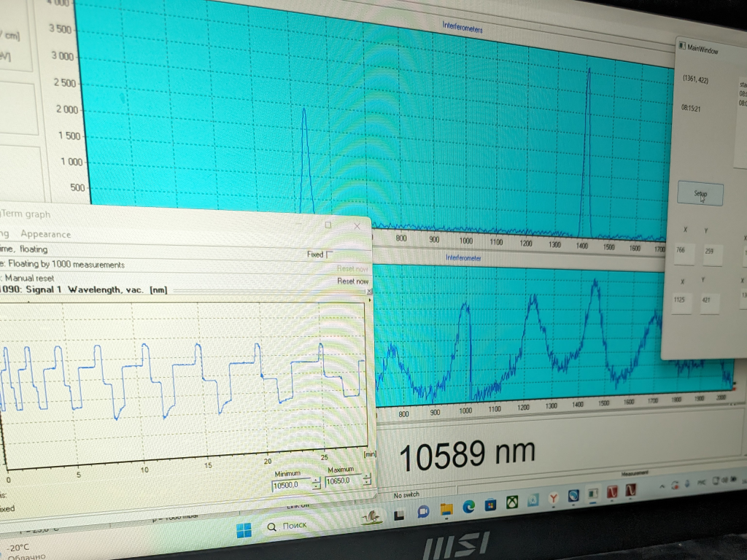This screenshot has height=560, width=747.
Task: Close the Signal 1 Wavelength graph pane
Action: (x=368, y=291)
